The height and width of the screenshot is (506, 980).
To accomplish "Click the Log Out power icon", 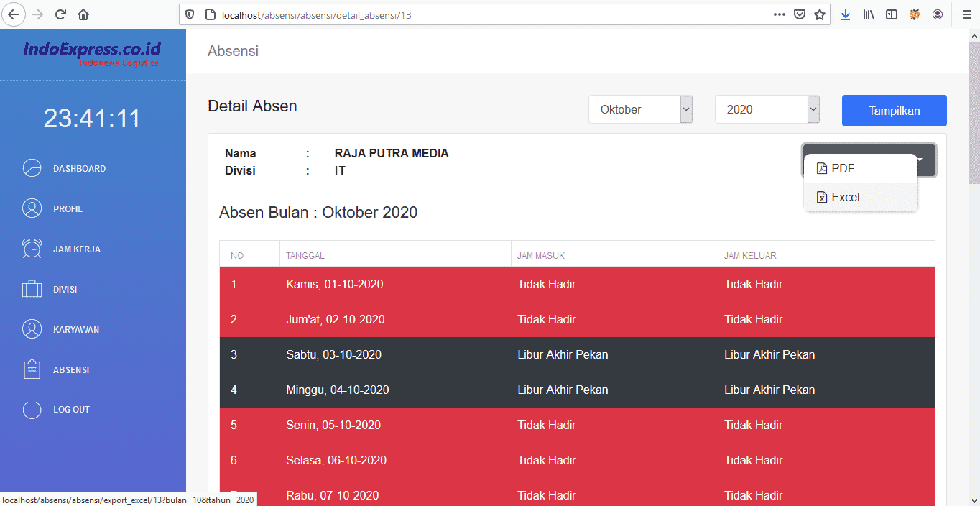I will point(32,410).
